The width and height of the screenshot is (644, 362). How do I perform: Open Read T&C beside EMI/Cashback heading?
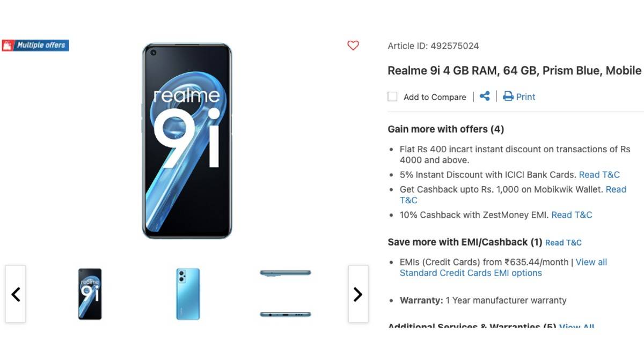(563, 242)
